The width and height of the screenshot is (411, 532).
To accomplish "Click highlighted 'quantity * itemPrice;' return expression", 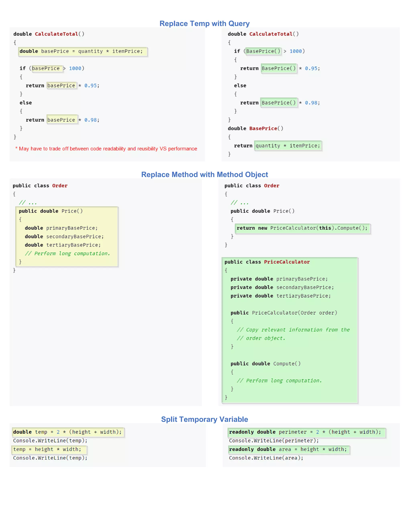I will pyautogui.click(x=288, y=146).
